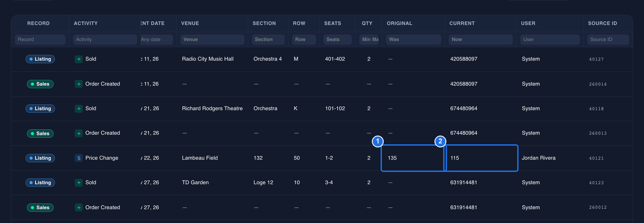Click the Loge 12 section cell
The image size is (644, 223).
[x=263, y=183]
